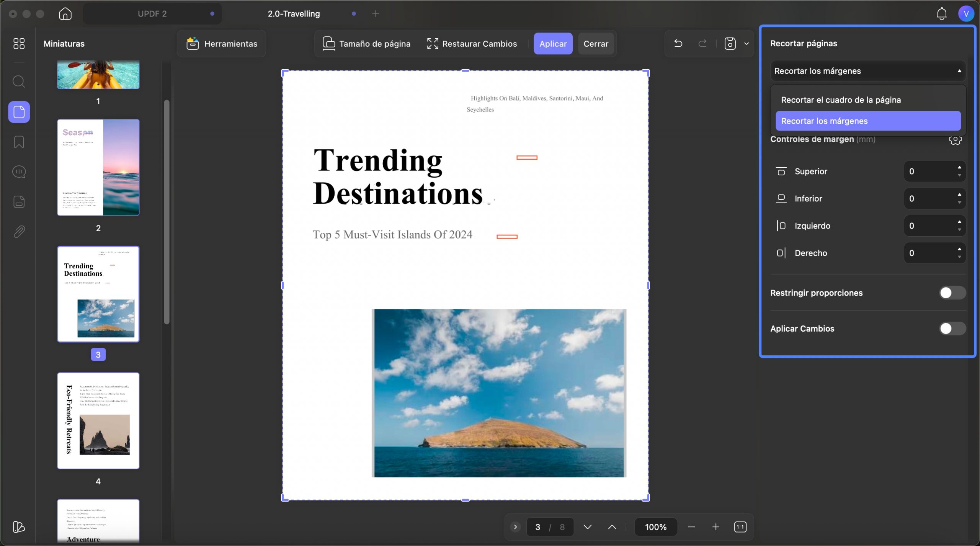980x546 pixels.
Task: Click the current page number field
Action: coord(538,527)
